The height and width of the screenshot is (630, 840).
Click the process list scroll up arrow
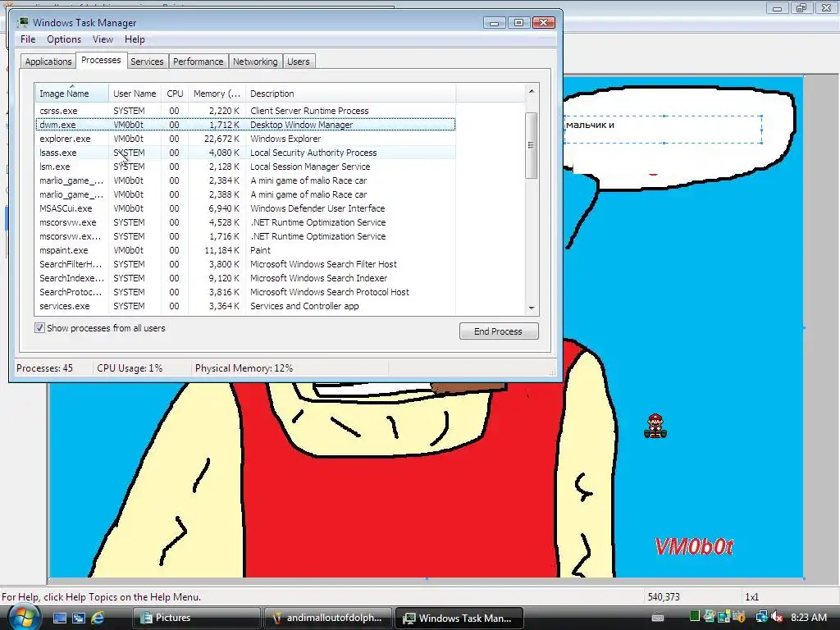click(532, 91)
